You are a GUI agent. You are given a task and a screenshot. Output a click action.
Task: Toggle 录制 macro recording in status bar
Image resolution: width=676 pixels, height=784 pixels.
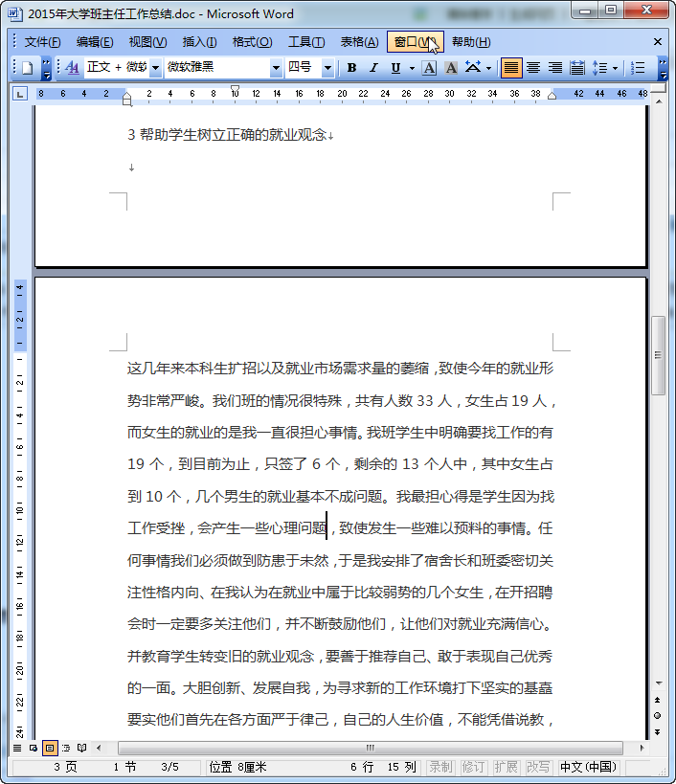(440, 767)
